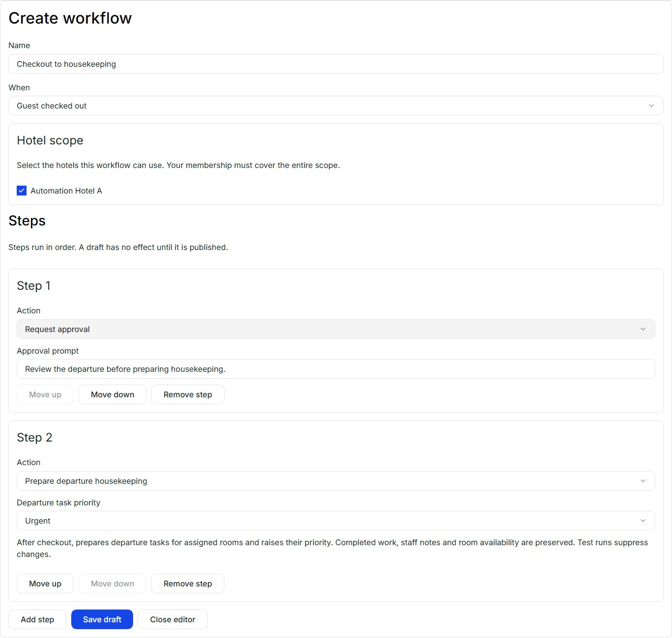
Task: Click Move up in Step 2
Action: 45,583
